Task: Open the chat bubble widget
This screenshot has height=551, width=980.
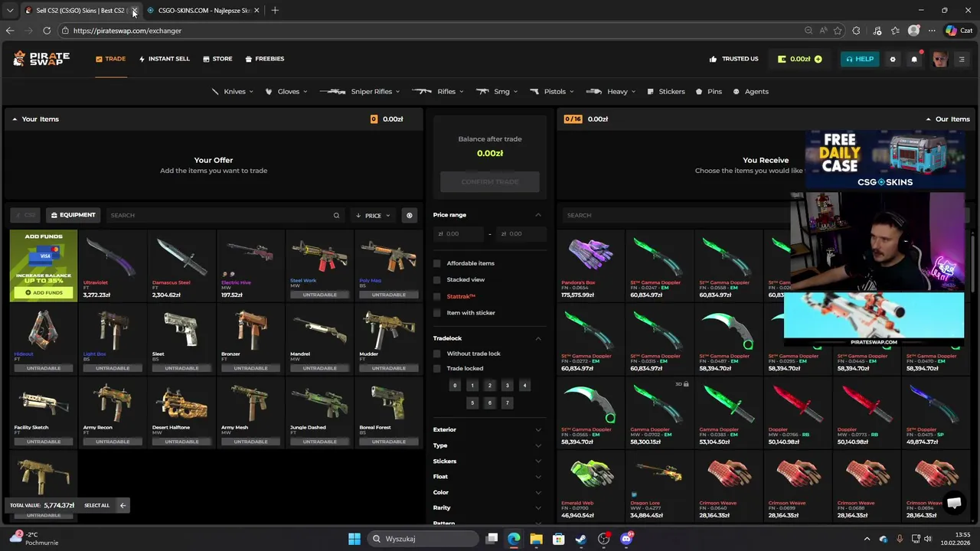Action: pos(954,503)
